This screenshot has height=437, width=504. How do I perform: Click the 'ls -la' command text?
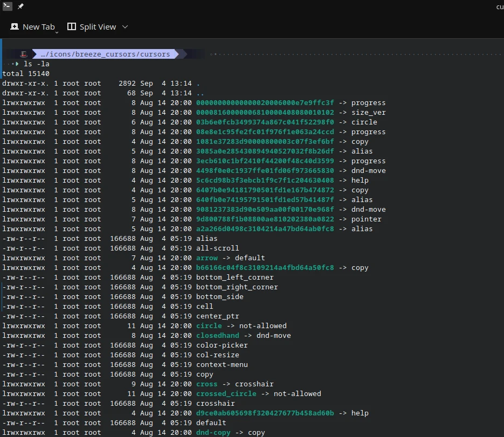[36, 64]
